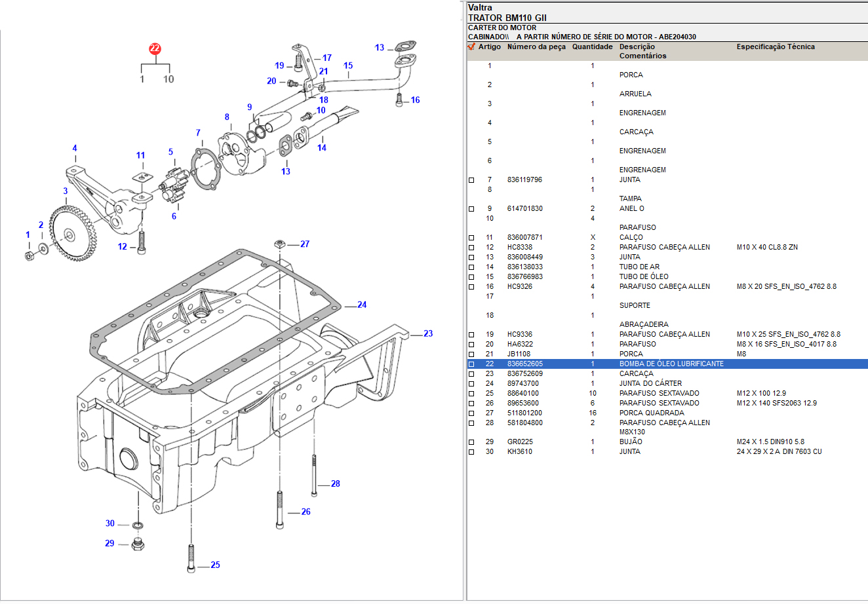Click part number HC8338
The image size is (868, 604).
tap(519, 247)
